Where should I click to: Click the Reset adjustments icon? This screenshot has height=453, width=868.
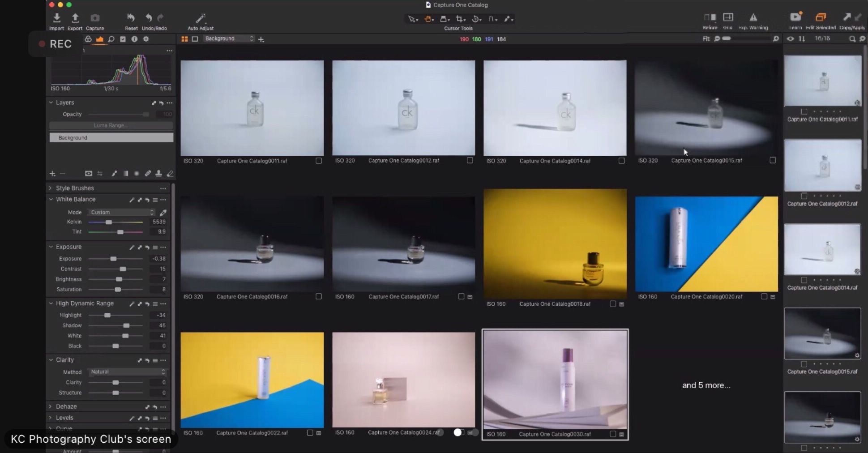pyautogui.click(x=131, y=18)
